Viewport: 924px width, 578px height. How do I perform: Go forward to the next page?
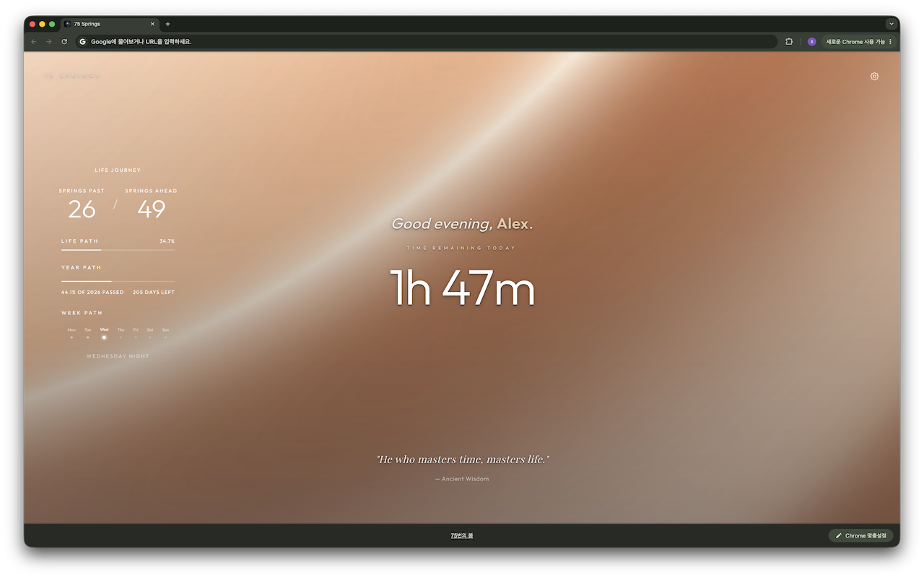(49, 42)
